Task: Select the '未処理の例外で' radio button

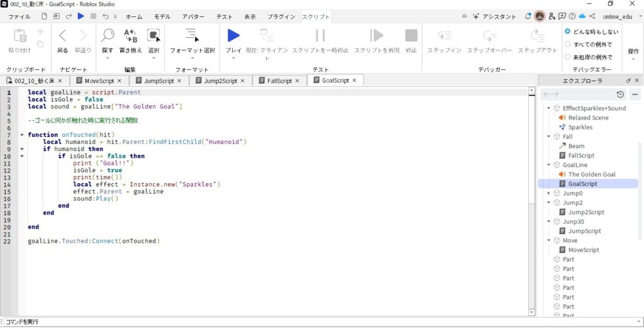Action: click(568, 57)
